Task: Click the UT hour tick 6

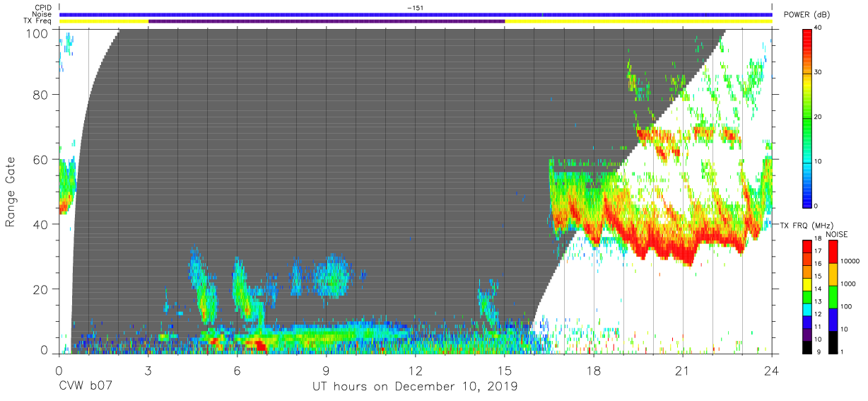Action: tap(237, 370)
